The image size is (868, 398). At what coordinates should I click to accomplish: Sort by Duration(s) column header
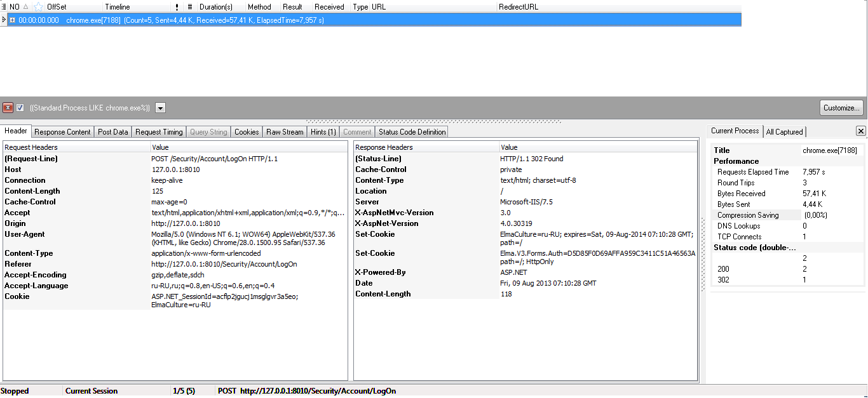pos(216,7)
